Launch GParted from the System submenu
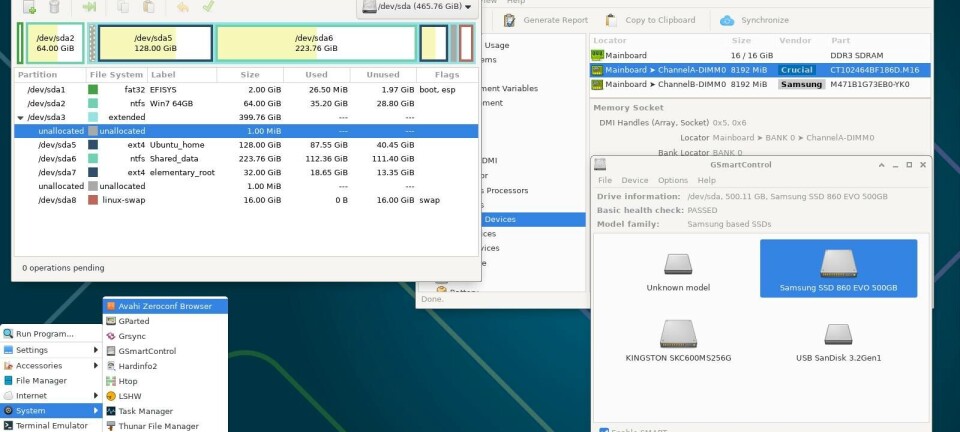Viewport: 960px width, 432px height. pyautogui.click(x=165, y=321)
